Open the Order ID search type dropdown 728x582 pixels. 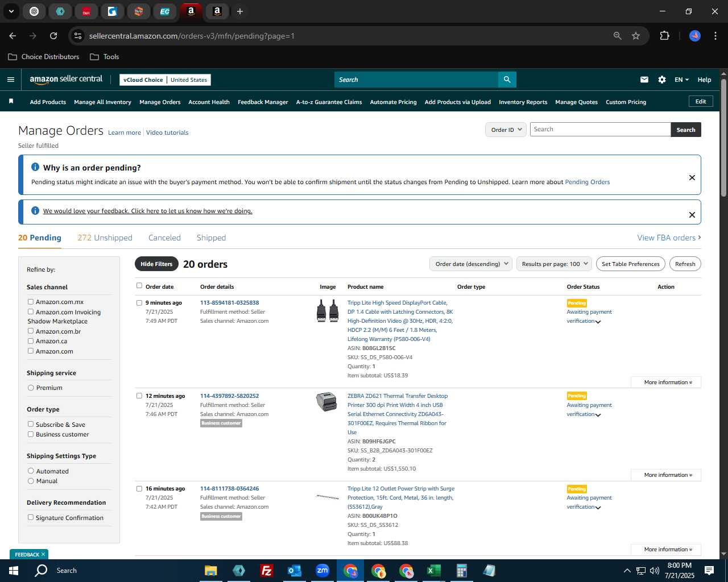pos(506,130)
